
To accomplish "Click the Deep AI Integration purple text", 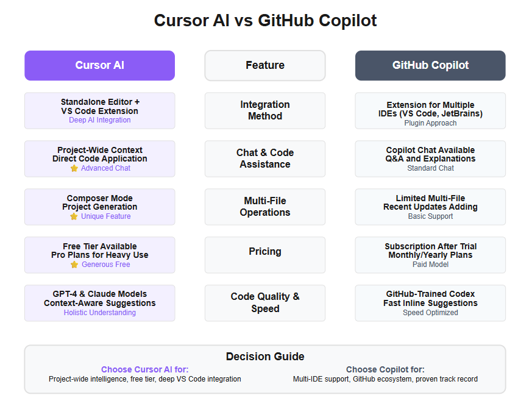I will click(x=100, y=120).
